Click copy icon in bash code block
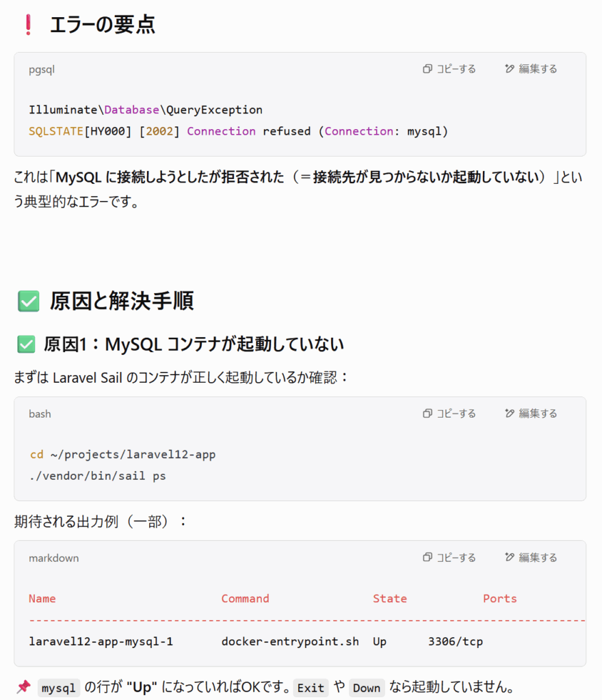 [x=428, y=414]
